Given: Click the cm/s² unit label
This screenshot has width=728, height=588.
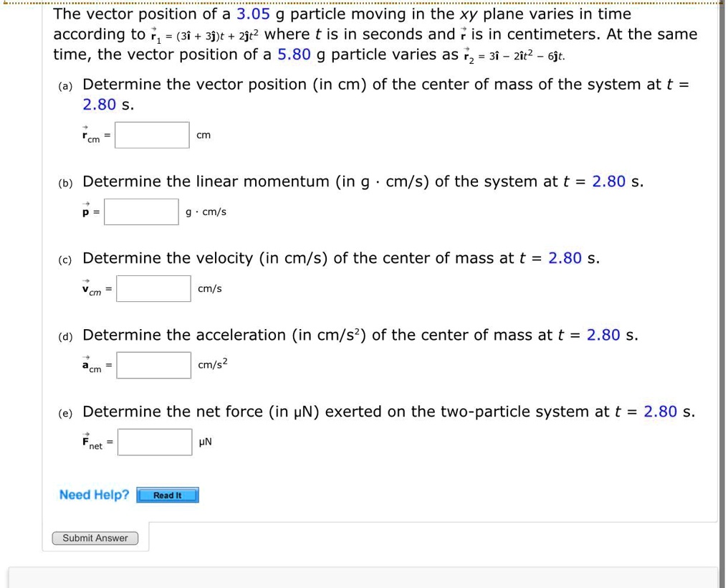Looking at the screenshot, I should click(x=210, y=364).
